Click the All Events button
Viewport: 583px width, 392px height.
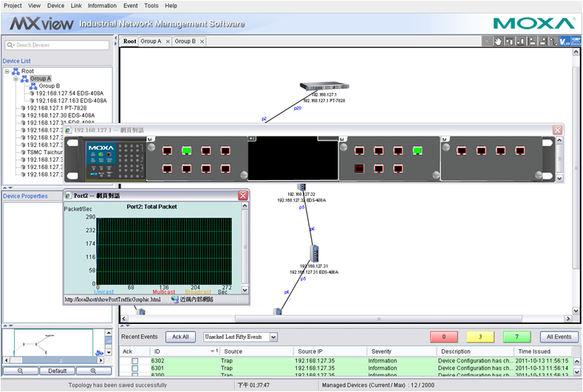(559, 337)
